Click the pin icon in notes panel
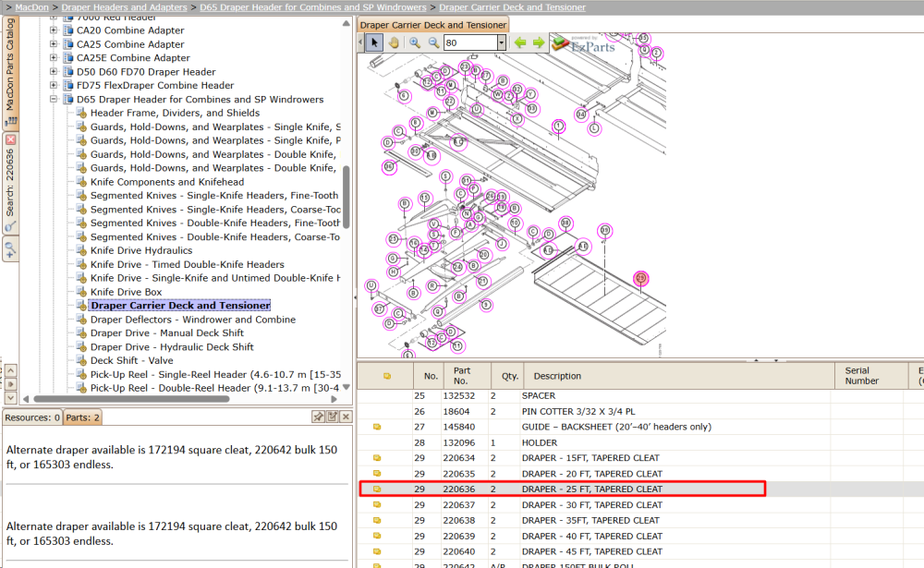The width and height of the screenshot is (924, 568). [x=318, y=417]
